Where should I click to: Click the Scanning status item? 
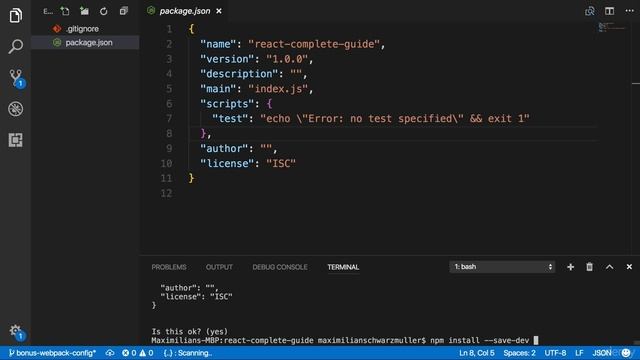point(188,353)
